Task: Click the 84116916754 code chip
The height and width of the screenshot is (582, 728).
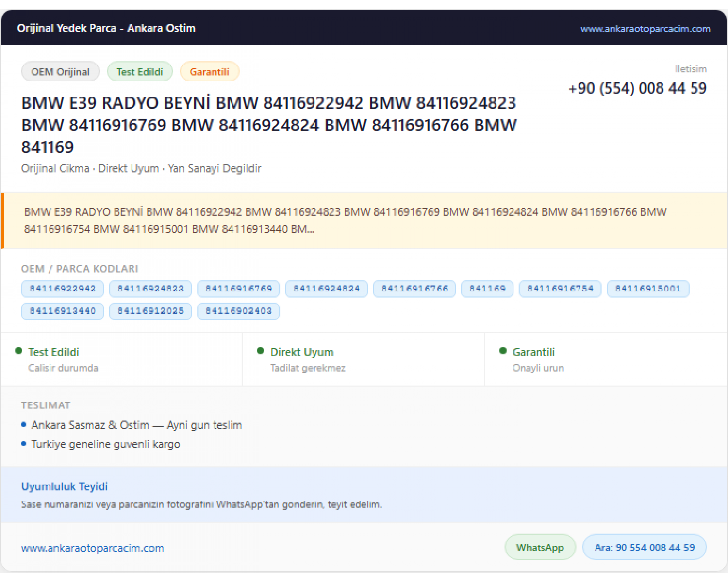Action: tap(560, 289)
